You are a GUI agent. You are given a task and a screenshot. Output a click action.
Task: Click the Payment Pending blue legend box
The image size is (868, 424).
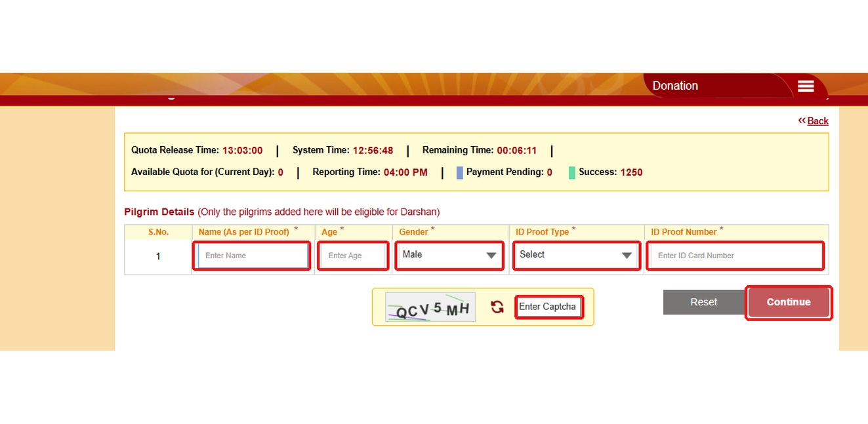coord(460,172)
